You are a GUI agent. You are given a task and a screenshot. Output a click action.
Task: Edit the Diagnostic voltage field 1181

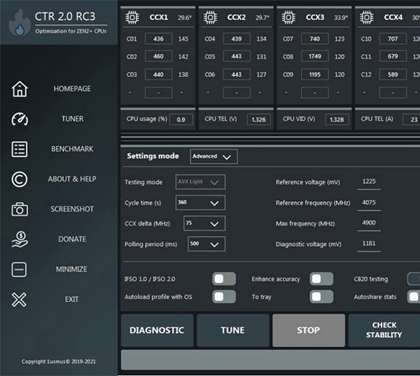pos(369,244)
